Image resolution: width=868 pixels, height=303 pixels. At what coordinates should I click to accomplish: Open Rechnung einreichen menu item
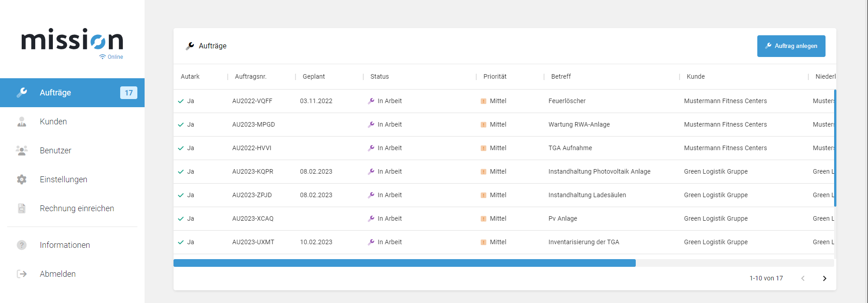(x=72, y=208)
